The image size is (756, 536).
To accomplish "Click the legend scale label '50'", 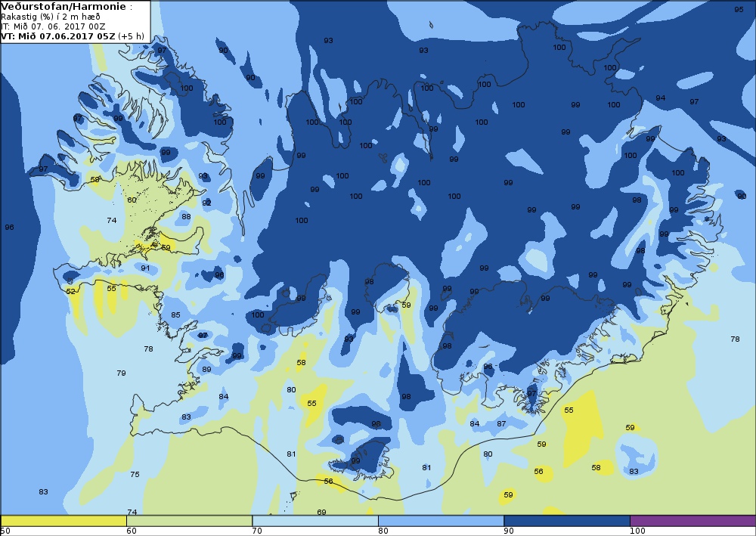I will pyautogui.click(x=5, y=531).
